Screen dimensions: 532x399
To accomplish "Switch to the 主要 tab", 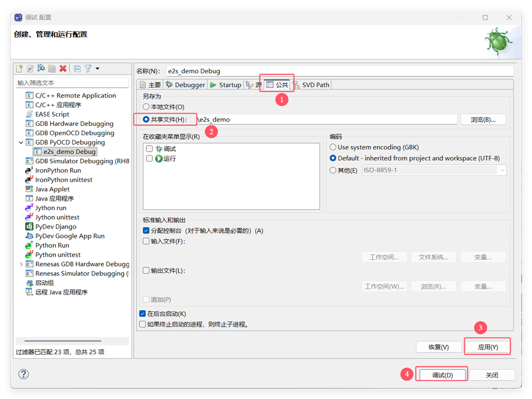I will coord(150,85).
